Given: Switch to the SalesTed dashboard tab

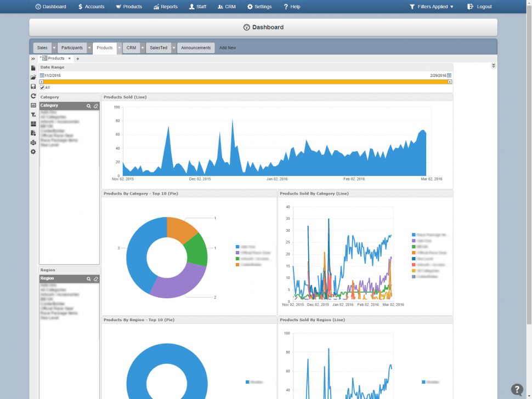Looking at the screenshot, I should (159, 48).
